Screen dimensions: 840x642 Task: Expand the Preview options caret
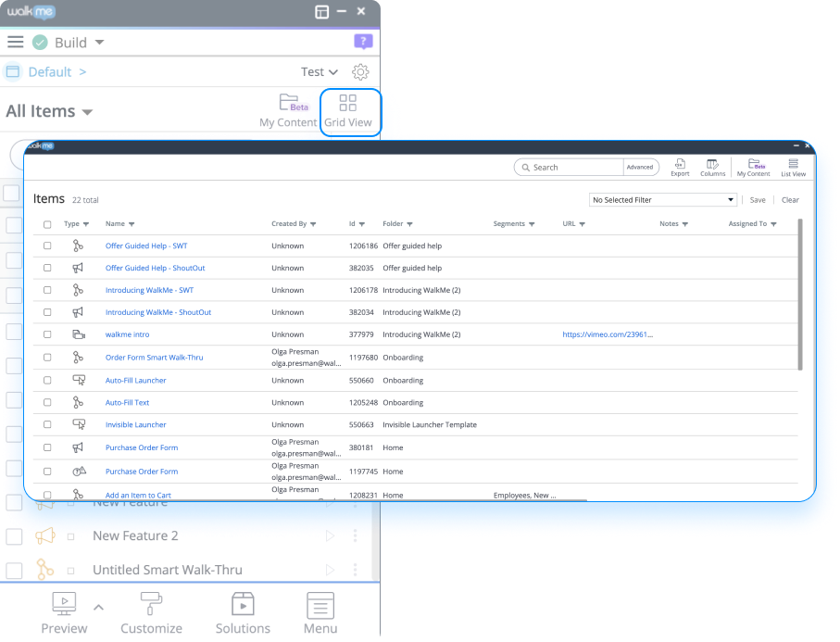[x=98, y=607]
